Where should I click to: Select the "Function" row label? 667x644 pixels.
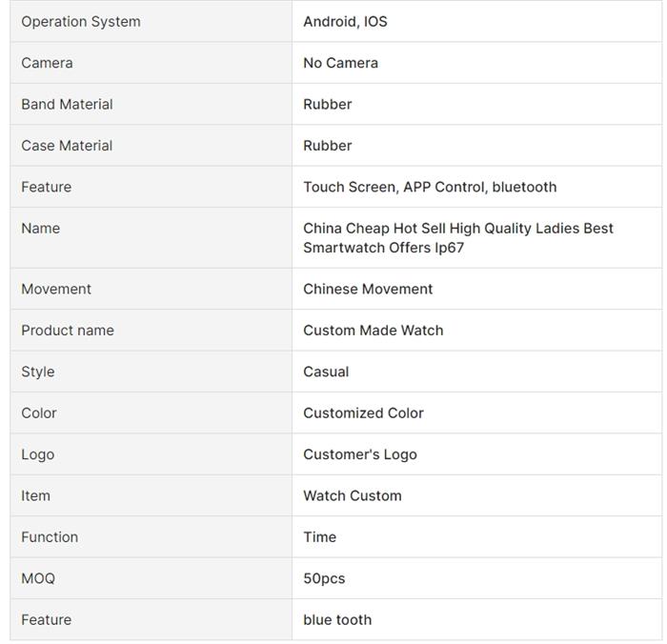[x=50, y=537]
